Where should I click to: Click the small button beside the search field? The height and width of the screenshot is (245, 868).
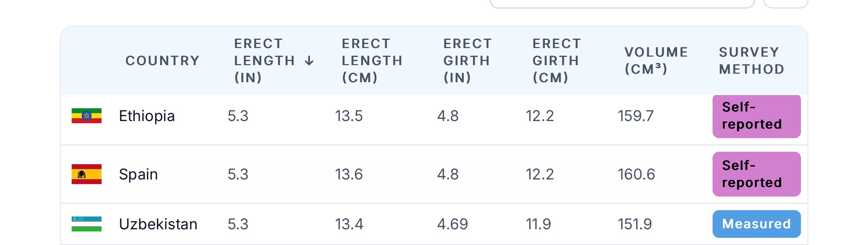pyautogui.click(x=786, y=3)
